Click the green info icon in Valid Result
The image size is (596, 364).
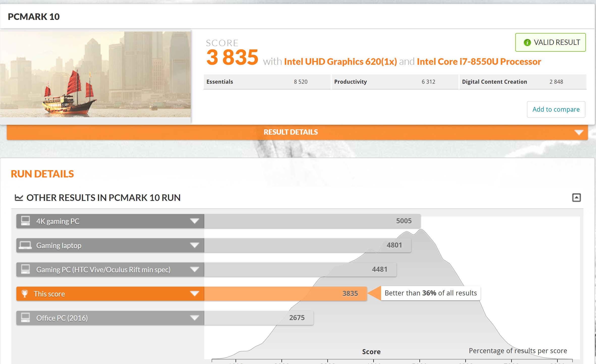527,43
